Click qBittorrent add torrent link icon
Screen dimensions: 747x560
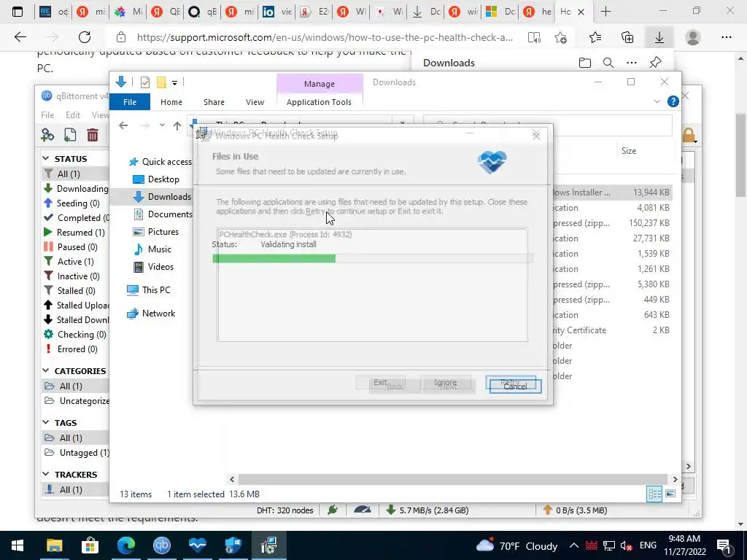pyautogui.click(x=47, y=135)
